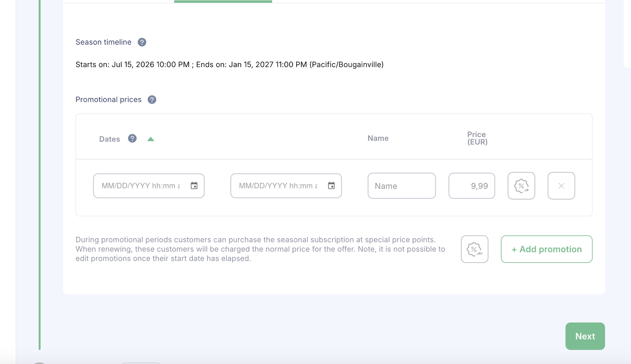Click the Season timeline help icon
Screen dimensions: 631x364
click(142, 42)
